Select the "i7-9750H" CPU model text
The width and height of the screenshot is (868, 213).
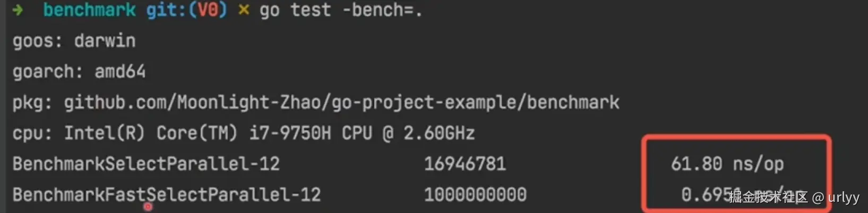(x=290, y=133)
